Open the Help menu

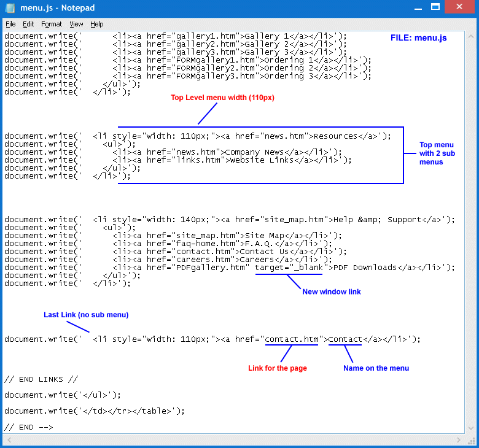tap(97, 24)
